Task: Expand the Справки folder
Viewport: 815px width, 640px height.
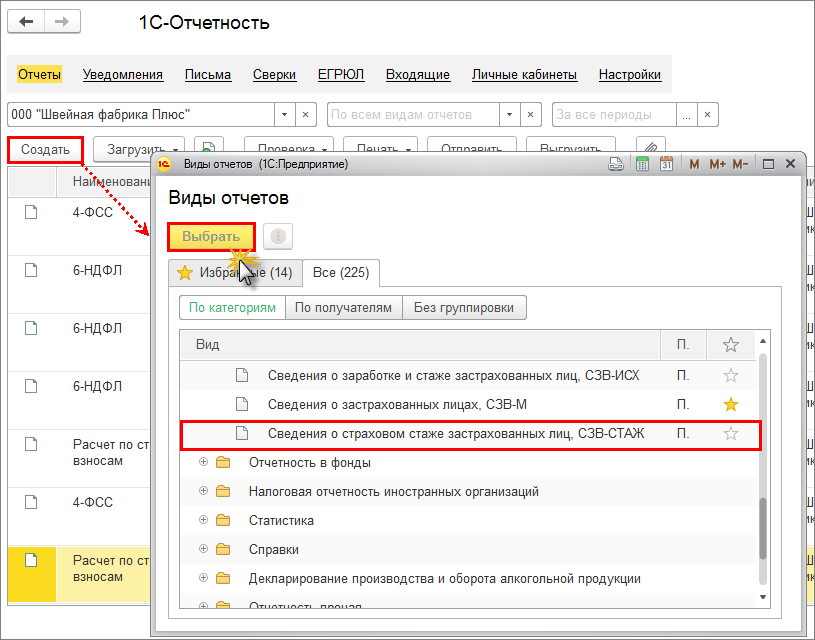Action: coord(203,550)
